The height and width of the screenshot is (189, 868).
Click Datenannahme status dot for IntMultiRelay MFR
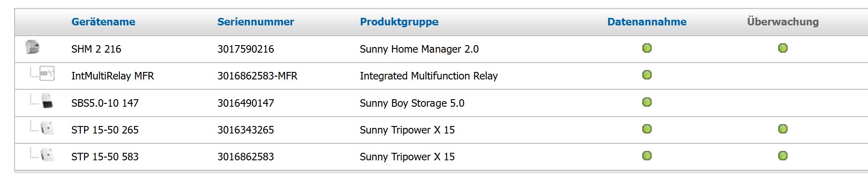[x=647, y=75]
